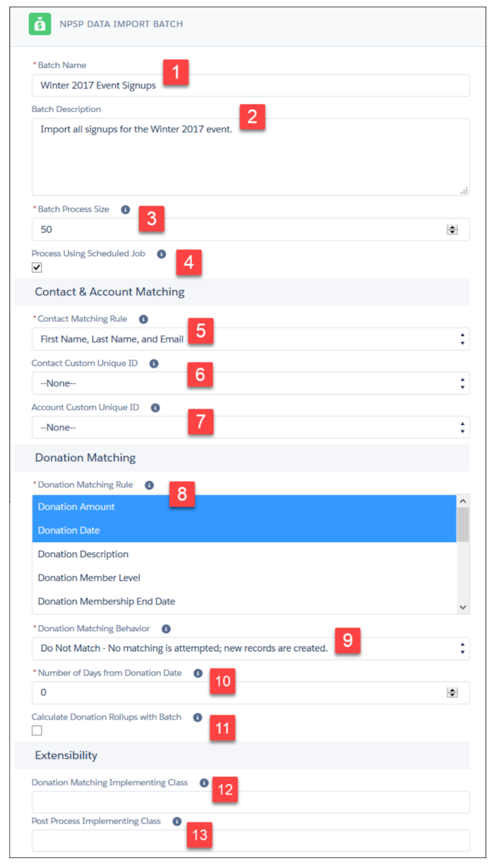Click the green NPSP Data Import Batch icon
The image size is (496, 868).
[40, 24]
